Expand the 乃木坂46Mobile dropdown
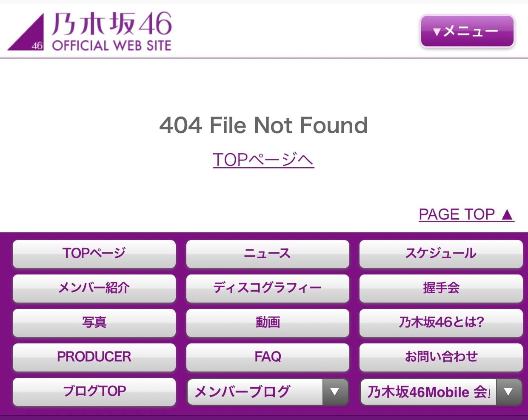Viewport: 528px width, 420px height. 441,392
